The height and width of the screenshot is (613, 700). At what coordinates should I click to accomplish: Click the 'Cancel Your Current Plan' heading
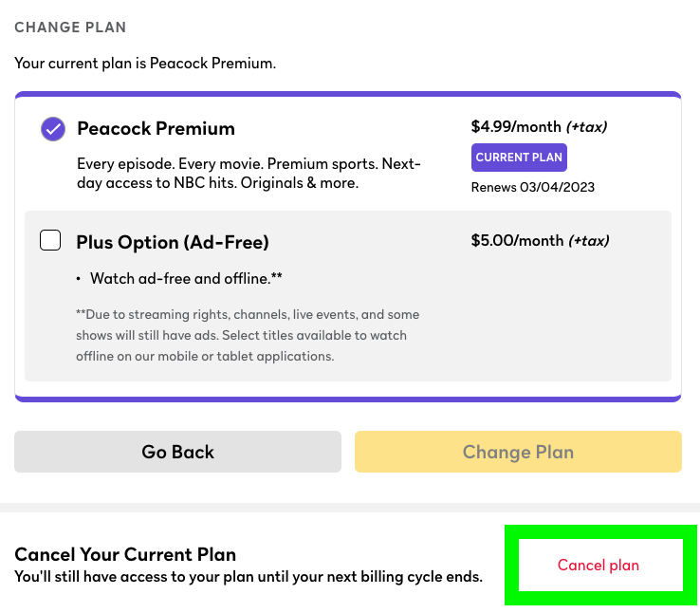coord(125,554)
